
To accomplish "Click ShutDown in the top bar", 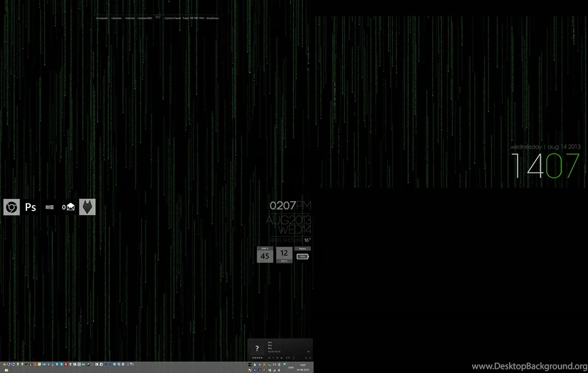I will [x=213, y=18].
